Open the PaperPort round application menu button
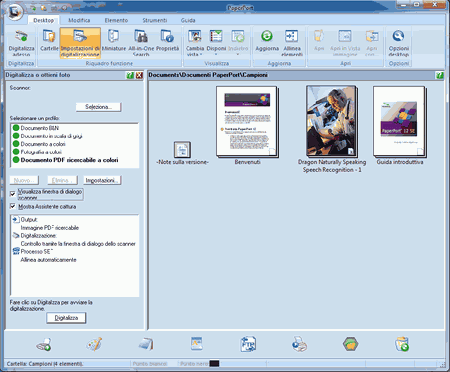Viewport: 450px width, 372px height. tap(15, 12)
